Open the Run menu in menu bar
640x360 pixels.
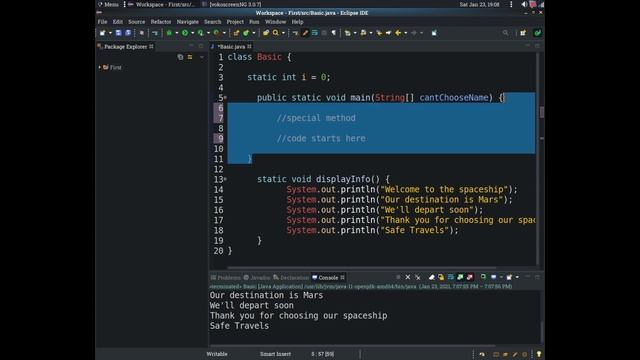(254, 22)
